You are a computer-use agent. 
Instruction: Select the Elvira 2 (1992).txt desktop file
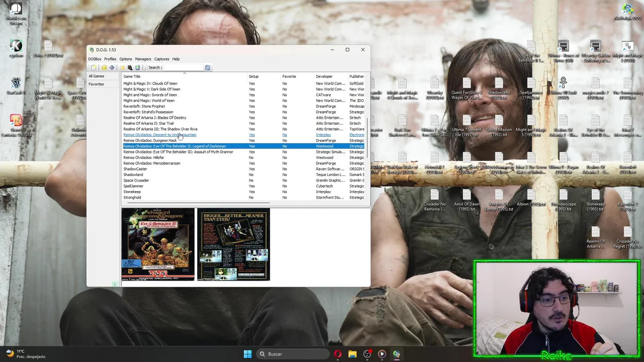coord(48,49)
